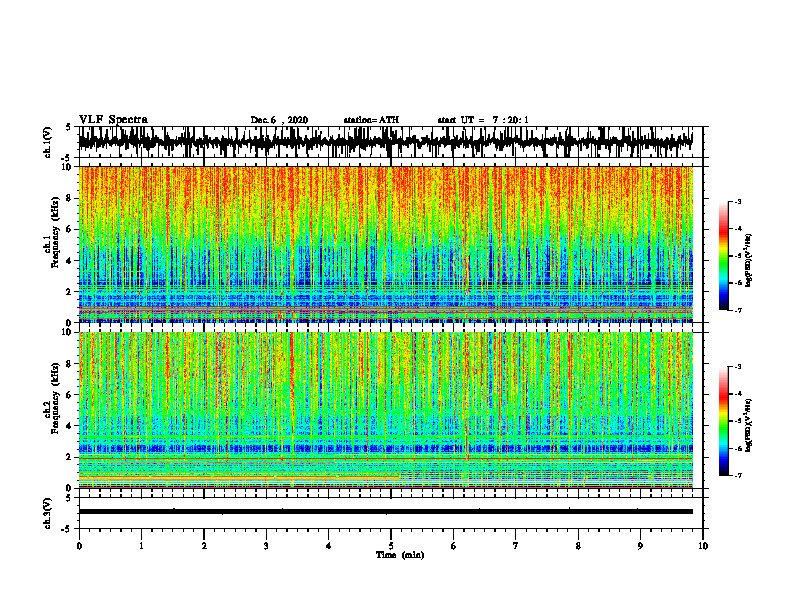The height and width of the screenshot is (612, 792).
Task: Select the ch.1 colorbar 'log(PSD)' label
Action: 749,261
